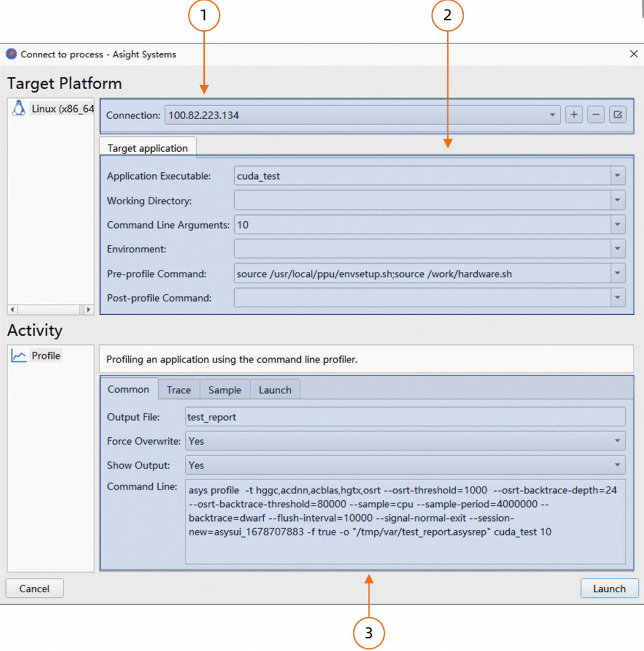Click the Pre-profile Command field
This screenshot has width=644, height=651.
[x=422, y=273]
